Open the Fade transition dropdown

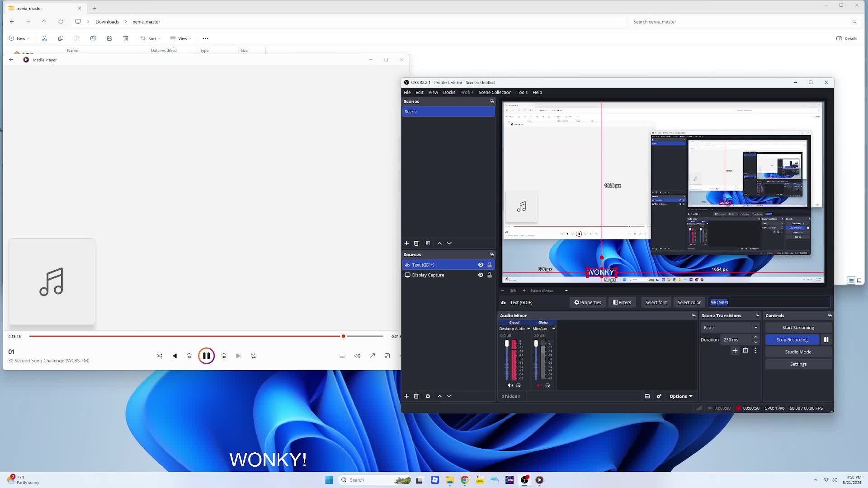pos(730,328)
